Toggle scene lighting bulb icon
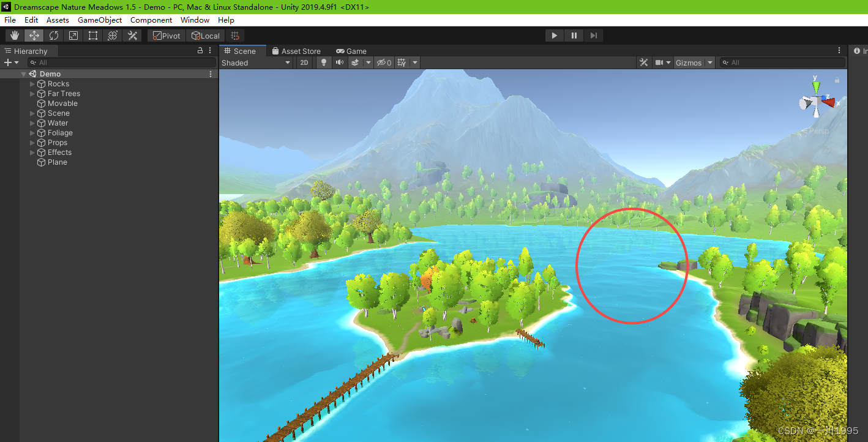Screen dimensions: 868x442 324,62
